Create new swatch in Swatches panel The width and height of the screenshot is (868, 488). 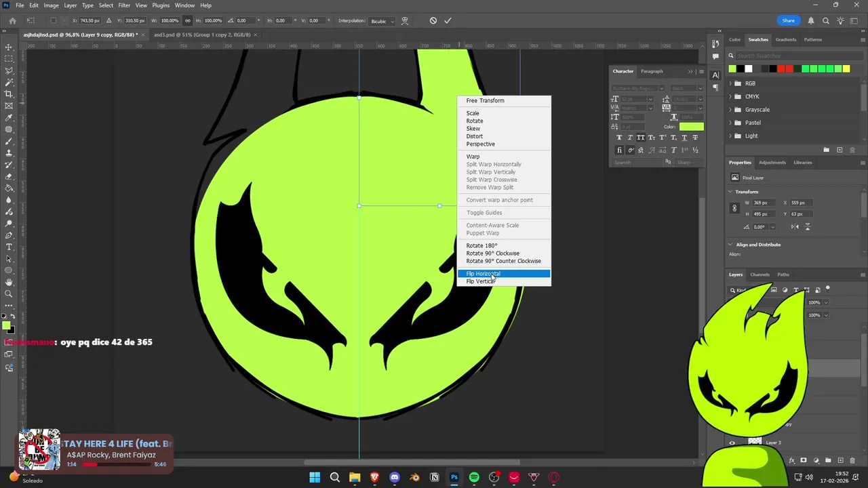click(840, 150)
